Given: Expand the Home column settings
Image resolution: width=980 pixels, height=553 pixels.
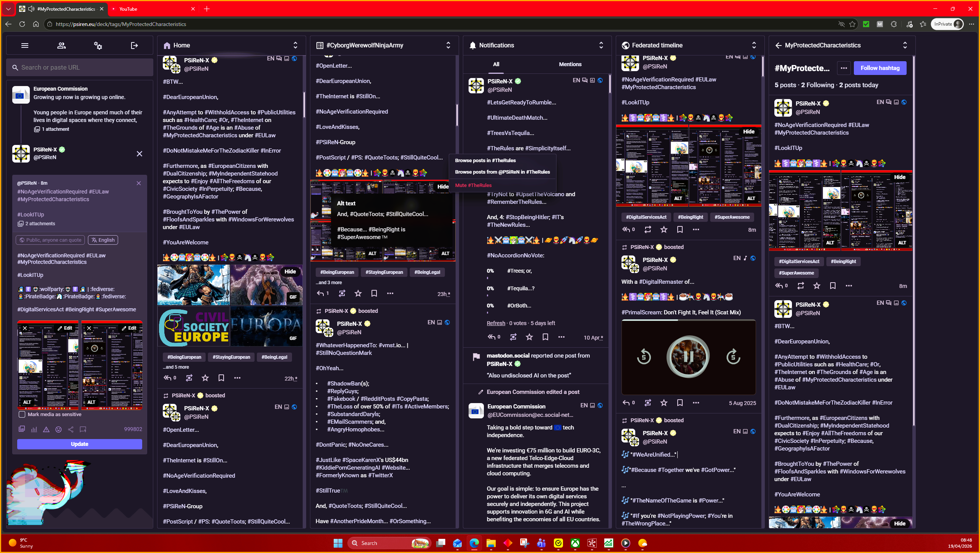Looking at the screenshot, I should click(x=295, y=45).
